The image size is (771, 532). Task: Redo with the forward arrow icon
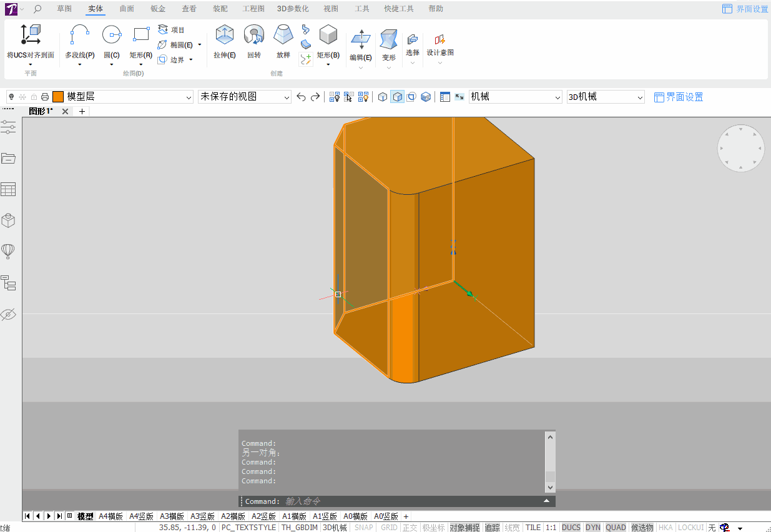click(x=315, y=97)
